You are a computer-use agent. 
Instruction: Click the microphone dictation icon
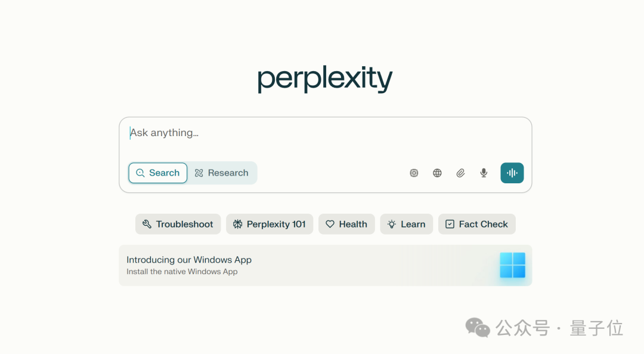(484, 173)
